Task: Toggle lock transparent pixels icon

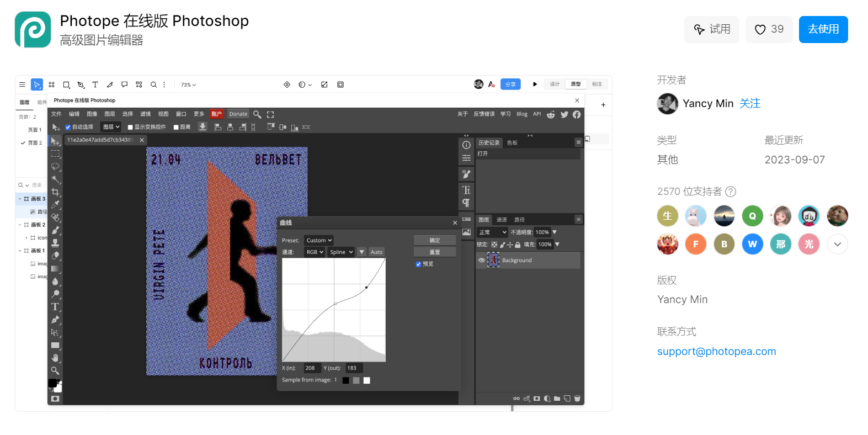Action: pos(494,245)
